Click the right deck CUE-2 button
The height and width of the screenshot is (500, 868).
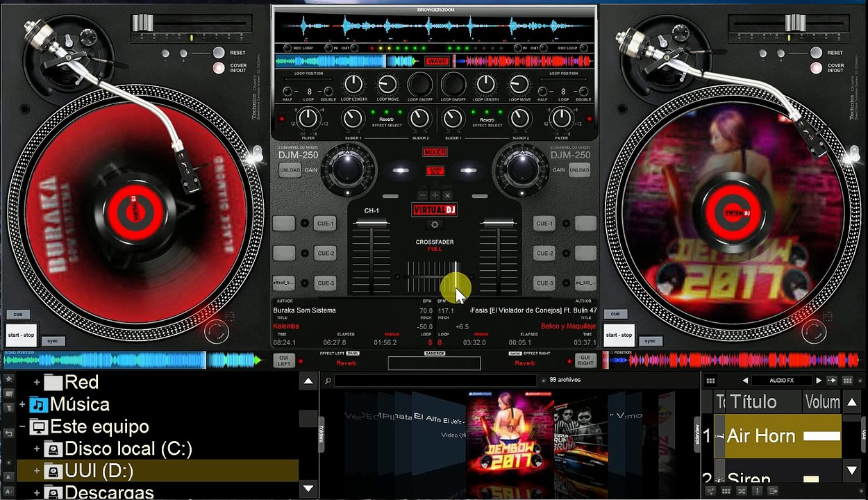544,253
